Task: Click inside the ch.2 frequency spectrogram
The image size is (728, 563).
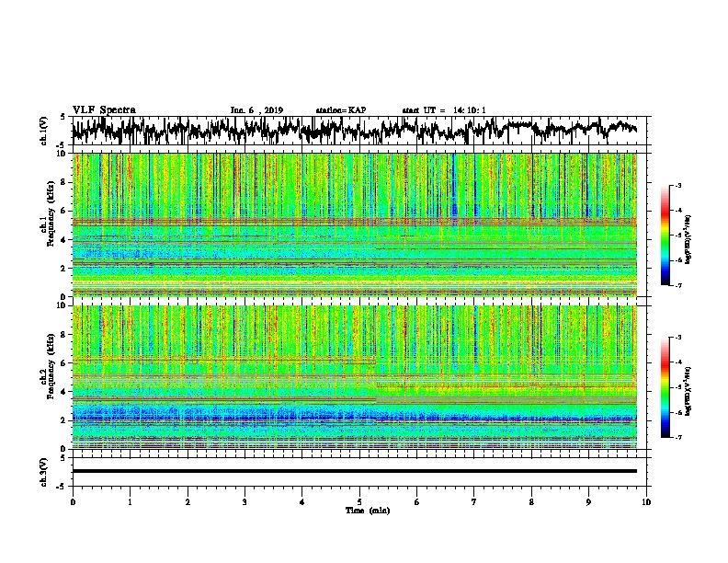Action: [x=355, y=377]
